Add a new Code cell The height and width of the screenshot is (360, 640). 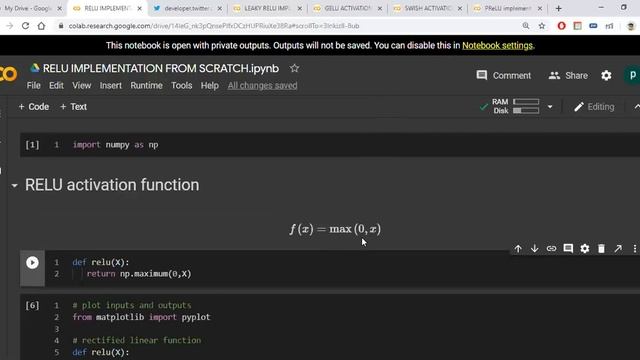point(33,107)
